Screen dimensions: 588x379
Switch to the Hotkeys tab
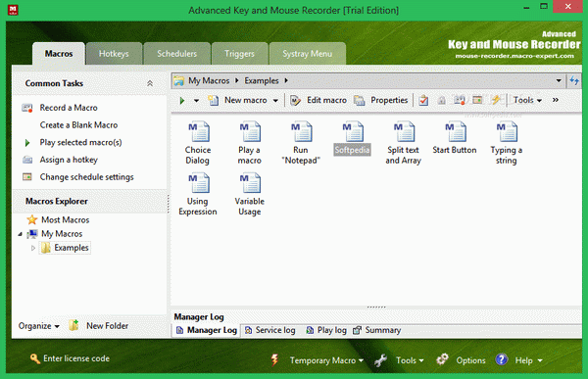114,54
